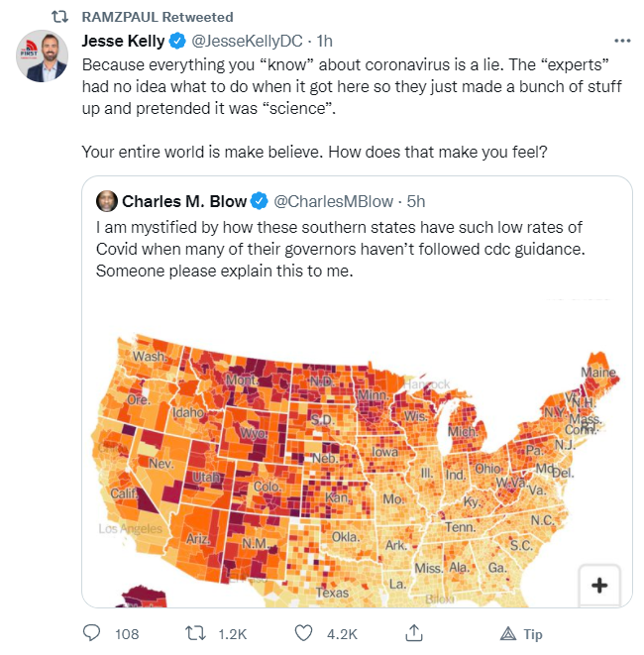644x655 pixels.
Task: Open Jesse Kelly's profile picture
Action: point(43,55)
